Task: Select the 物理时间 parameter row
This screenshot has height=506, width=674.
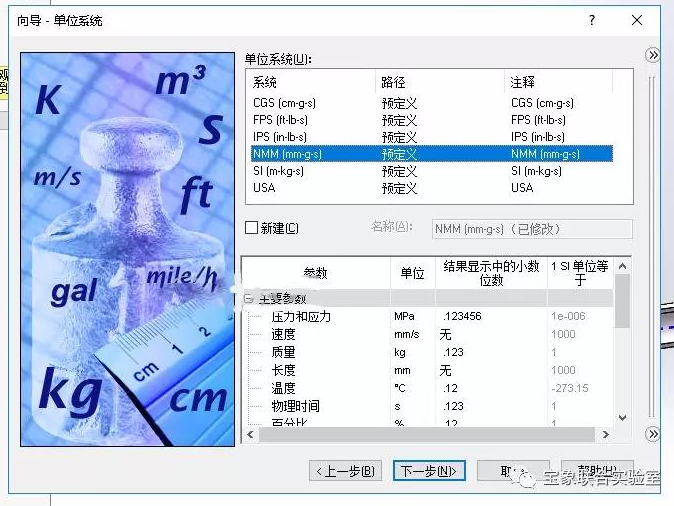Action: (295, 406)
